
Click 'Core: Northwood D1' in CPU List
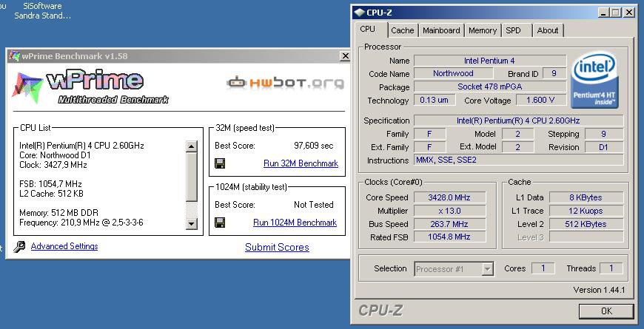pos(55,155)
